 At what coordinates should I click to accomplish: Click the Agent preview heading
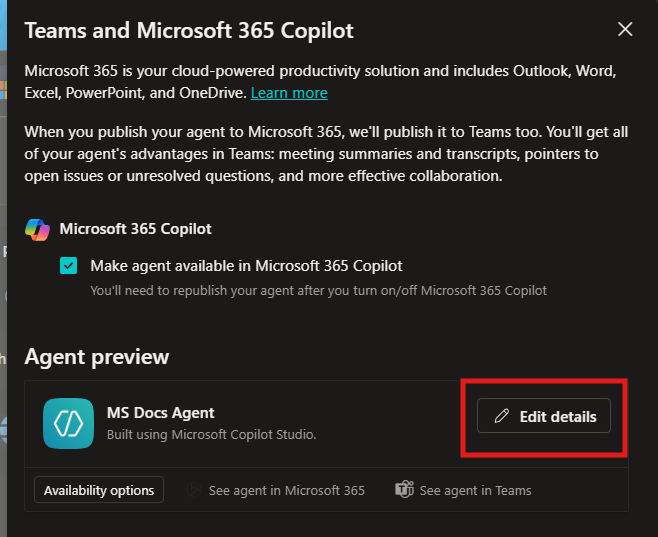click(x=97, y=357)
